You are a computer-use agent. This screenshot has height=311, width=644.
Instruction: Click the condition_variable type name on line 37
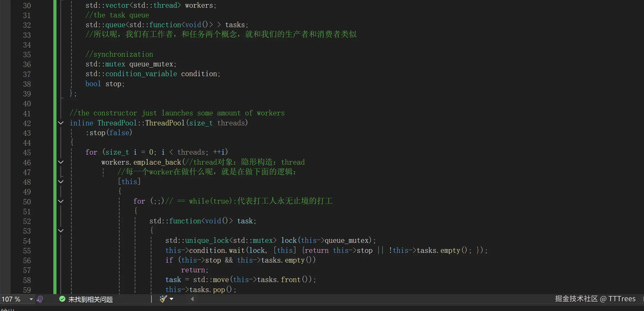pos(141,74)
